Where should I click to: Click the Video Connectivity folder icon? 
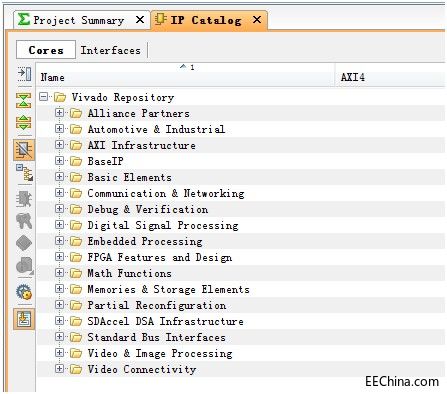(76, 369)
